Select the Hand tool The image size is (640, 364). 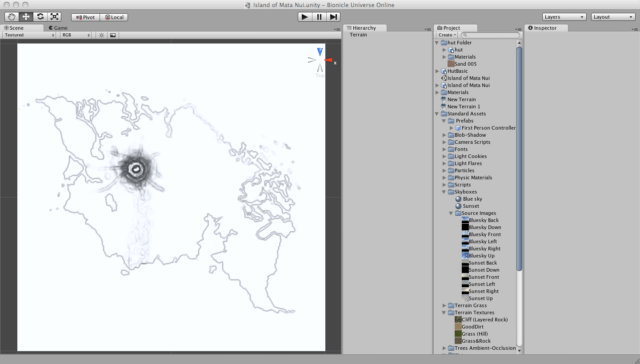[12, 17]
